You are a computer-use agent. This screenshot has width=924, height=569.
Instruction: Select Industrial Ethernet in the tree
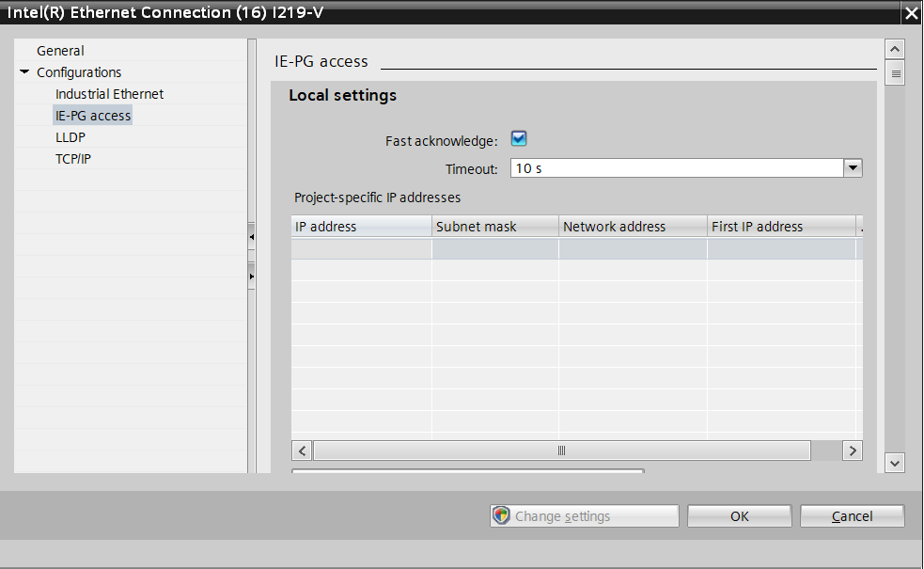click(109, 94)
